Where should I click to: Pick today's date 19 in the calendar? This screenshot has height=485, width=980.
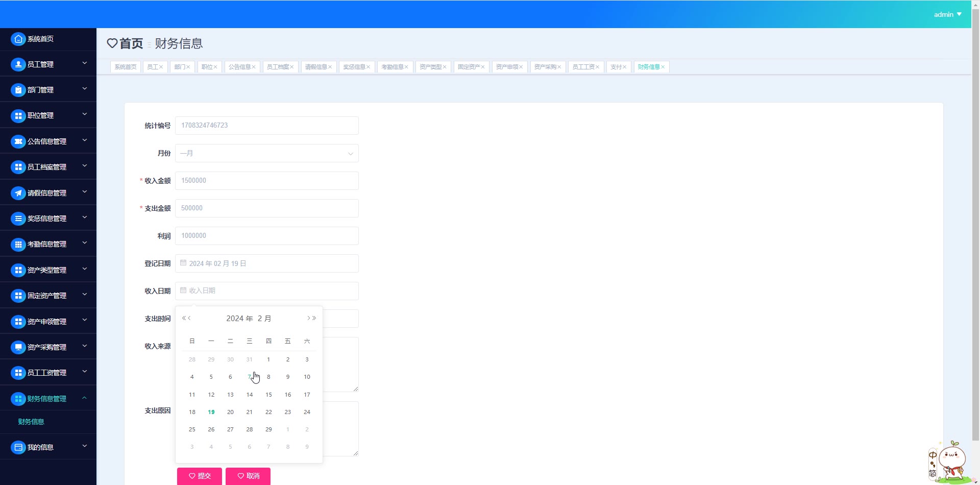tap(211, 412)
